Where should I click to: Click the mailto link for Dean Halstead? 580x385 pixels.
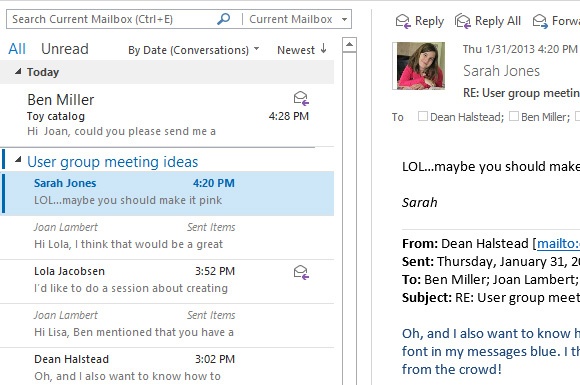[x=558, y=244]
